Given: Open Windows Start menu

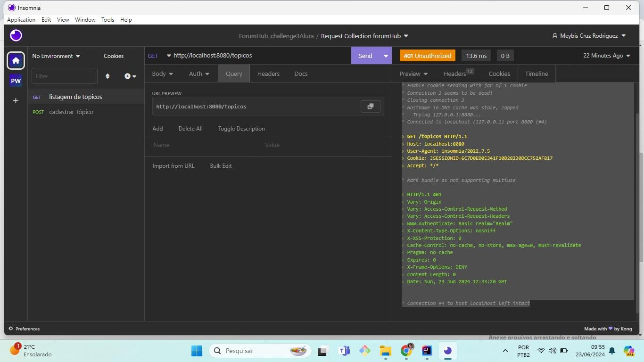Looking at the screenshot, I should (197, 351).
